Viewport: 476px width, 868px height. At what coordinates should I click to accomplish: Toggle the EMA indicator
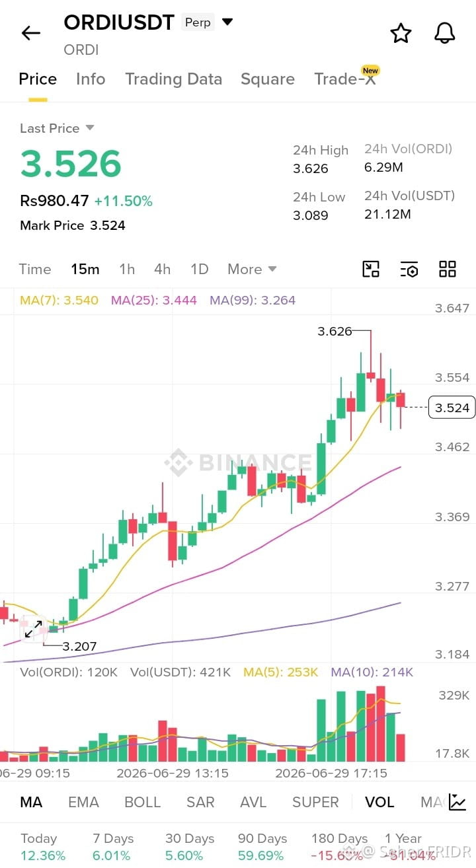click(83, 802)
